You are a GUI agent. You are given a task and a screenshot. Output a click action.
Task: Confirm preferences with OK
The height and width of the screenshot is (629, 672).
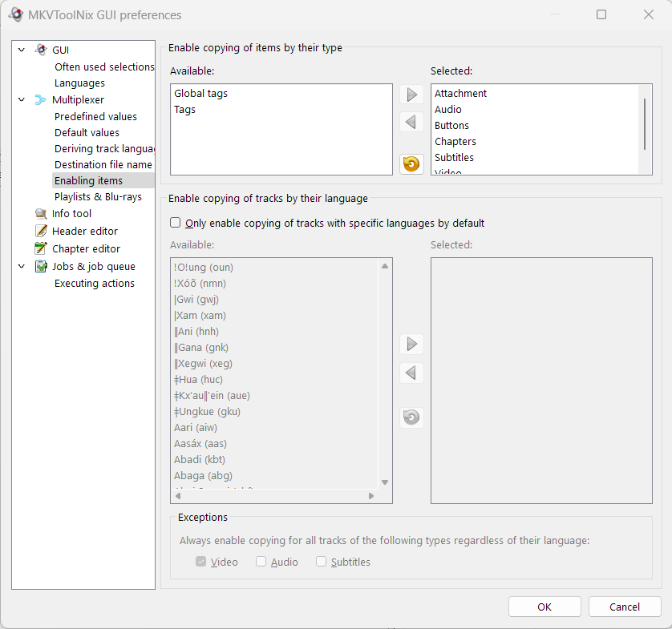click(x=544, y=607)
